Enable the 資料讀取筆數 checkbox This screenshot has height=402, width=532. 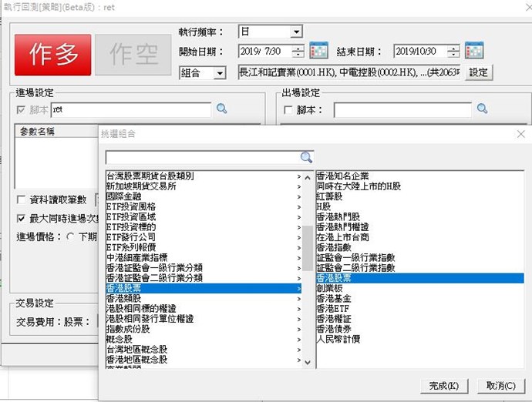[x=22, y=199]
